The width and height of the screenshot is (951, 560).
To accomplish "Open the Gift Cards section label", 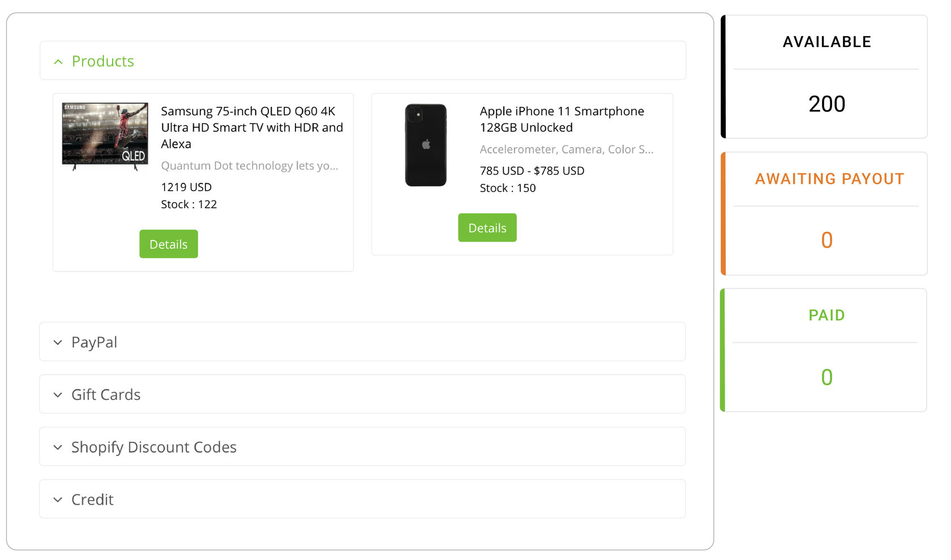I will coord(106,395).
